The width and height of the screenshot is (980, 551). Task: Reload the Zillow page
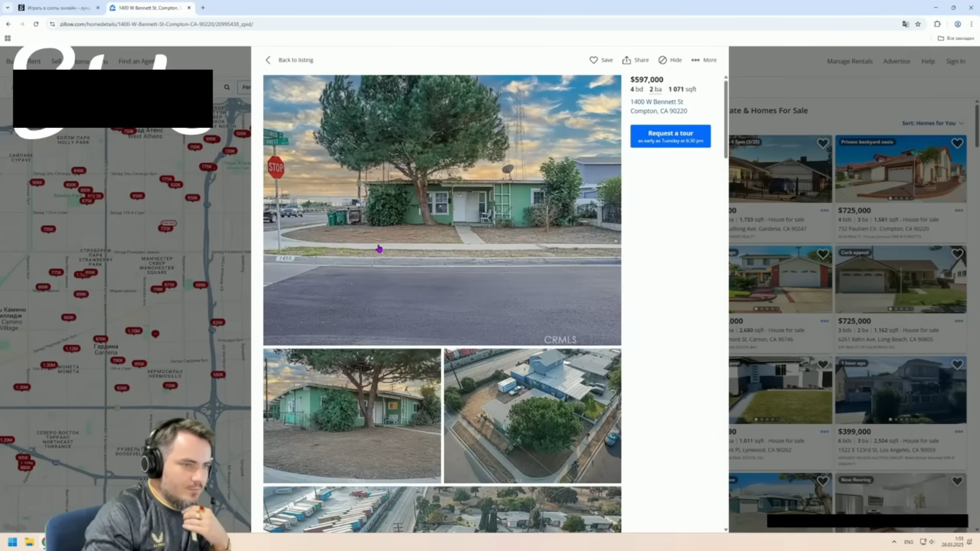(x=36, y=24)
